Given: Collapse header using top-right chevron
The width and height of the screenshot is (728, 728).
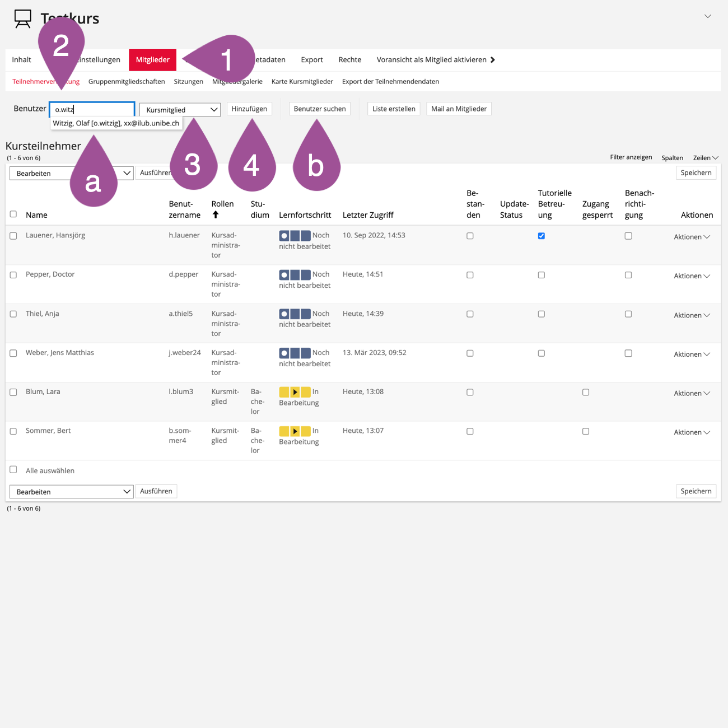Looking at the screenshot, I should 707,16.
